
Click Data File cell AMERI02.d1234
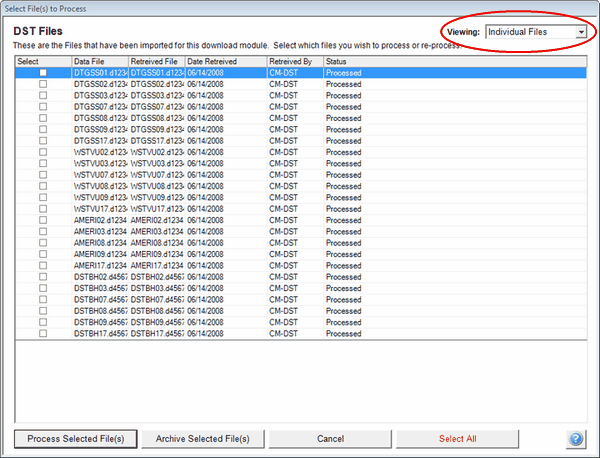pyautogui.click(x=100, y=220)
